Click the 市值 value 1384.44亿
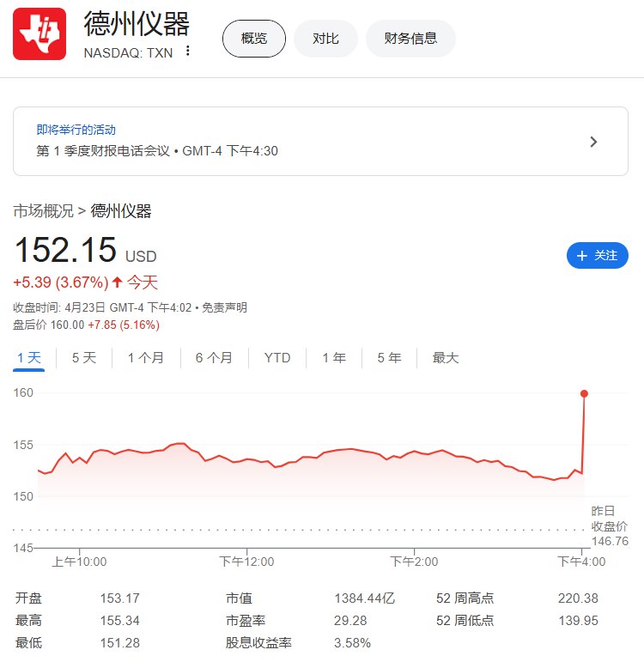 364,598
